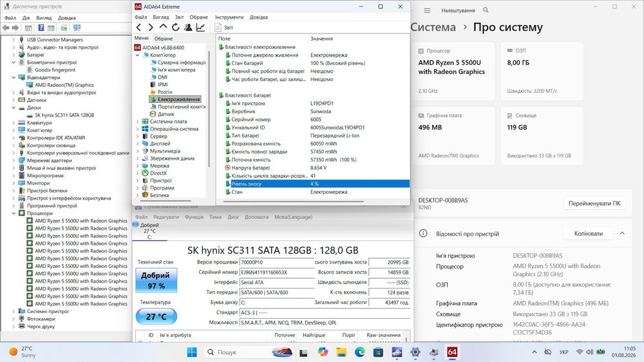Open AIDA64 graph toolbar icon
Viewport: 644px width, 362px height.
coord(200,28)
